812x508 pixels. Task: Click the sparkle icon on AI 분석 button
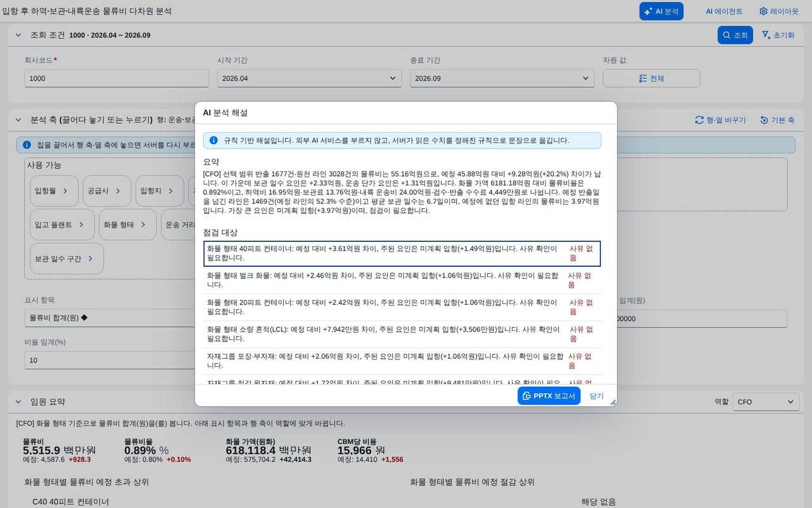tap(648, 11)
